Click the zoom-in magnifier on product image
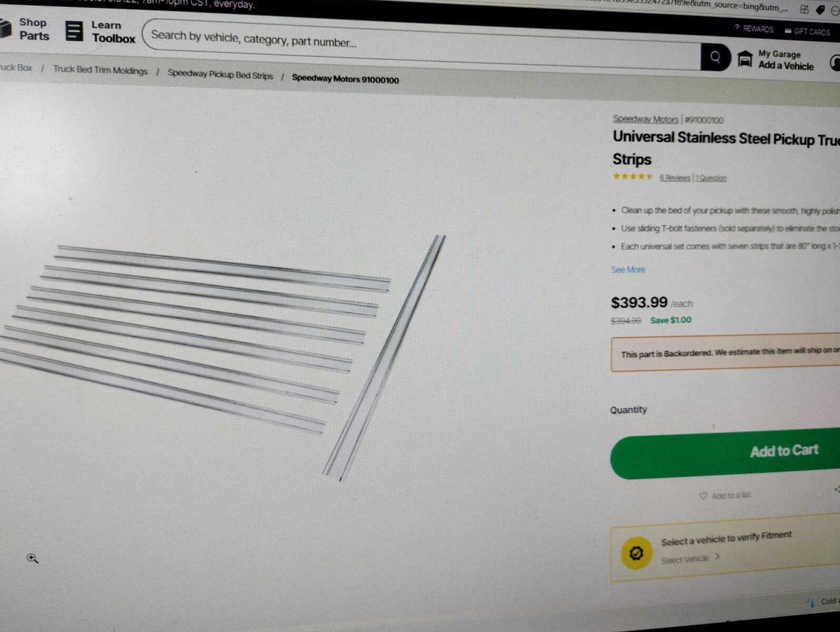Screen dimensions: 840x632 [x=33, y=558]
